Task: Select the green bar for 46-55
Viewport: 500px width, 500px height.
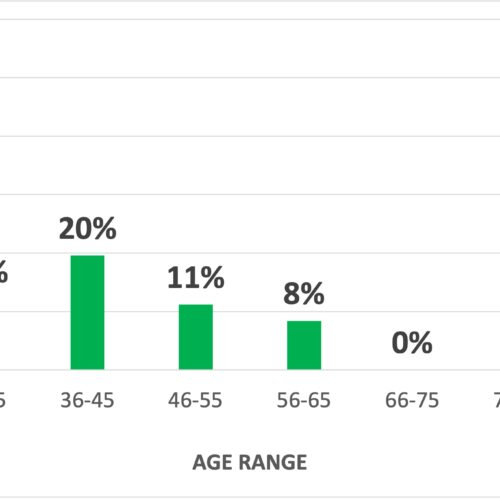Action: point(196,337)
